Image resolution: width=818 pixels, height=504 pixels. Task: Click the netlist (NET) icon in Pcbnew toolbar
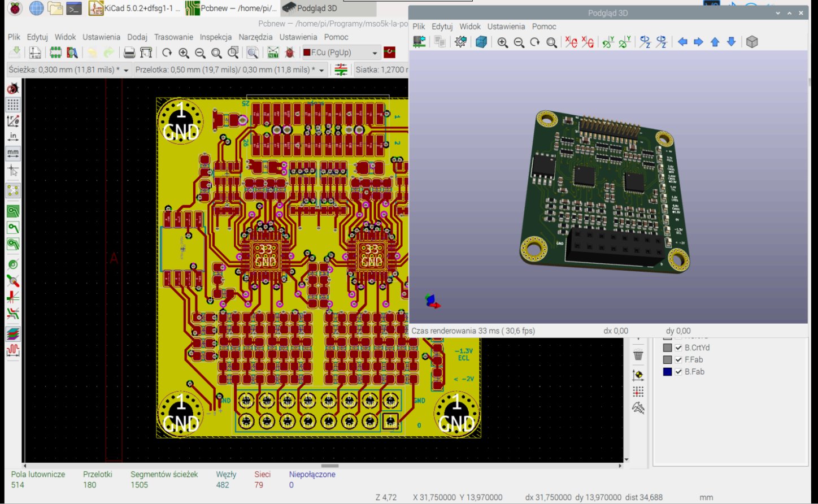tap(273, 53)
